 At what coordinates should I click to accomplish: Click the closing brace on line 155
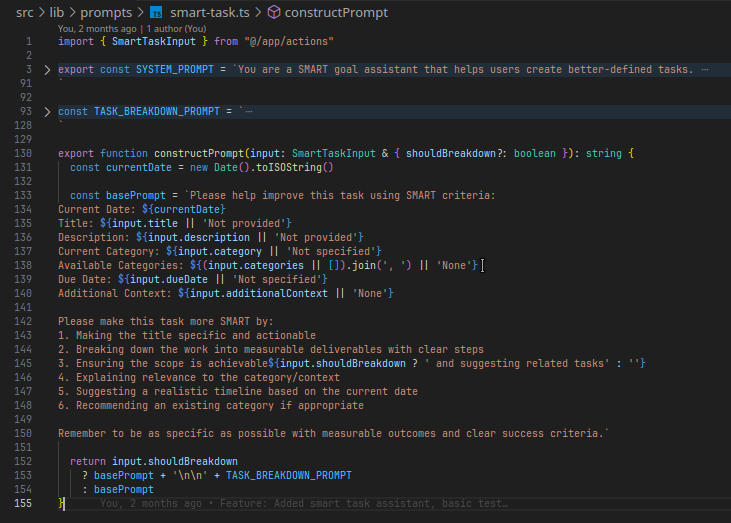(x=61, y=503)
